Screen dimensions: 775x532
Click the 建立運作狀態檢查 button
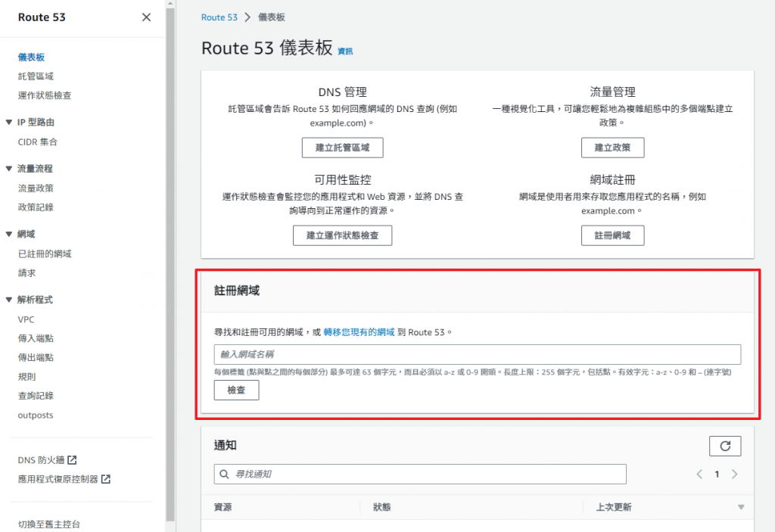343,235
